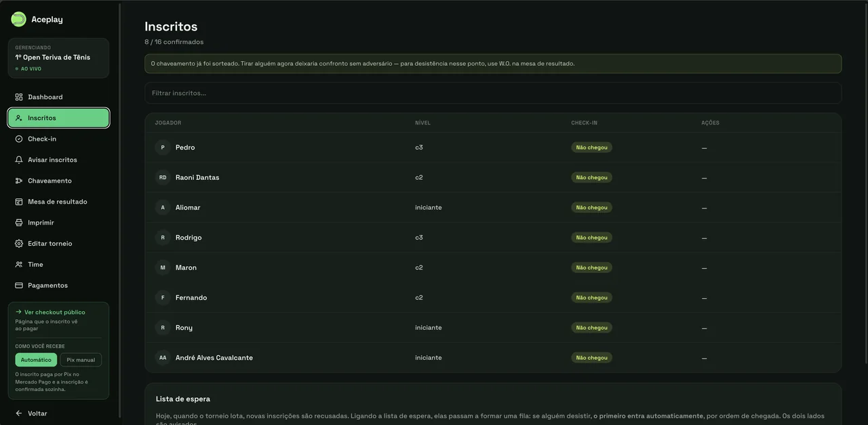Image resolution: width=868 pixels, height=425 pixels.
Task: Click Fernando's avatar badge
Action: (163, 297)
